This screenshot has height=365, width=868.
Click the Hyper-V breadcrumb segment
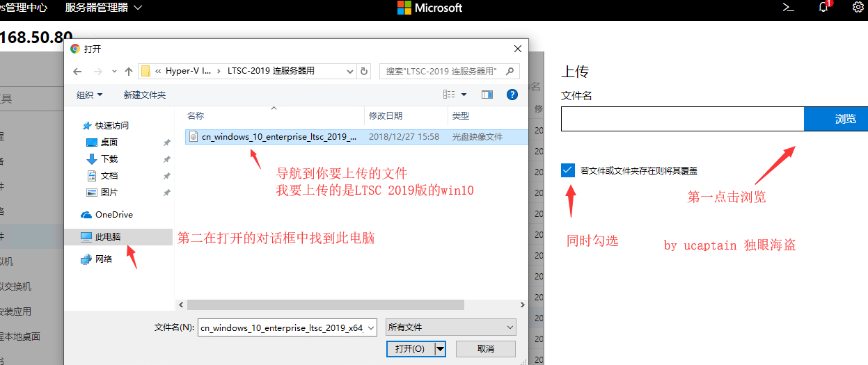click(x=188, y=71)
